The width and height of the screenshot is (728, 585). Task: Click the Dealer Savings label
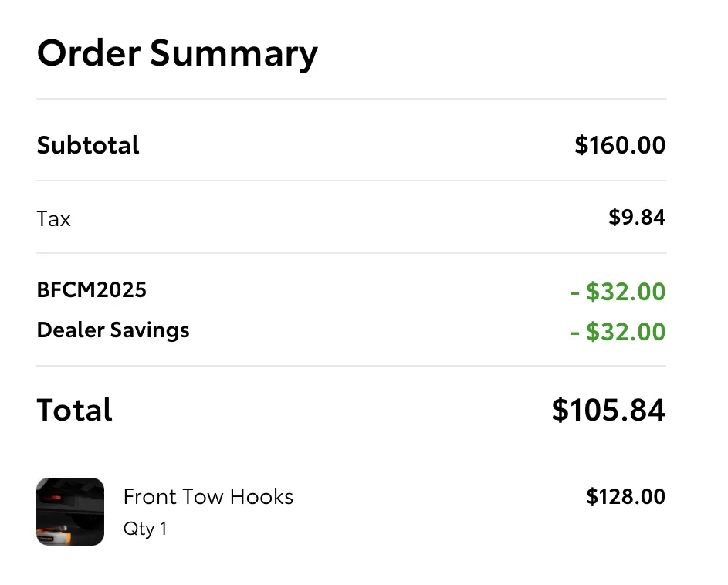tap(113, 330)
